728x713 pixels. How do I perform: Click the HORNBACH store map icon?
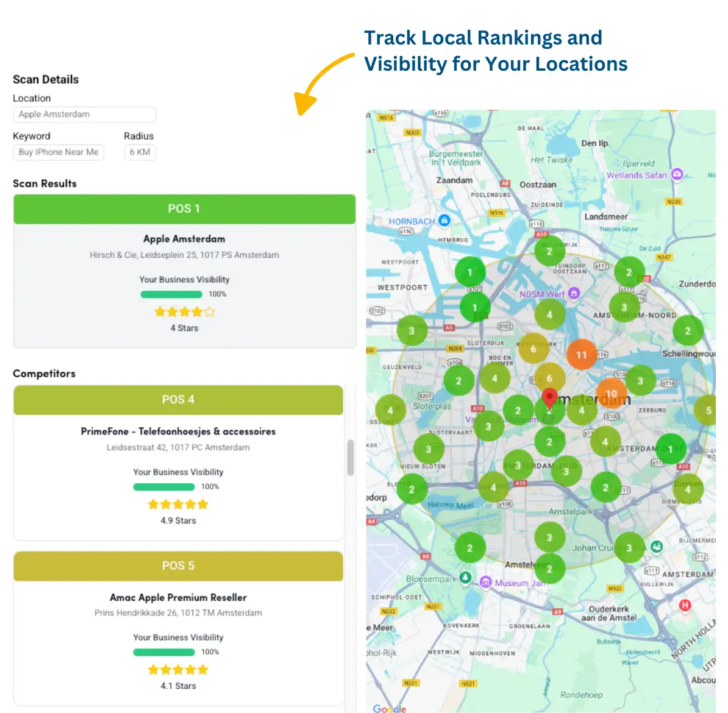point(444,221)
